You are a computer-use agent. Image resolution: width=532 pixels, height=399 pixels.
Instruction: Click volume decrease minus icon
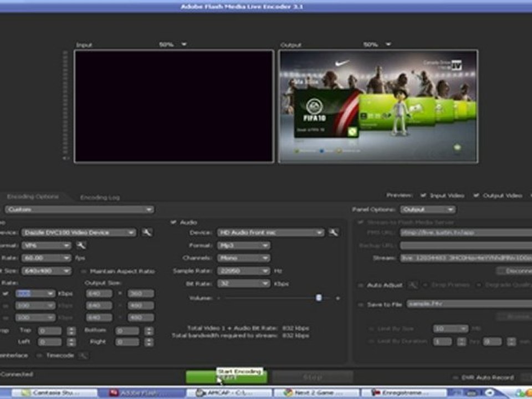[218, 298]
